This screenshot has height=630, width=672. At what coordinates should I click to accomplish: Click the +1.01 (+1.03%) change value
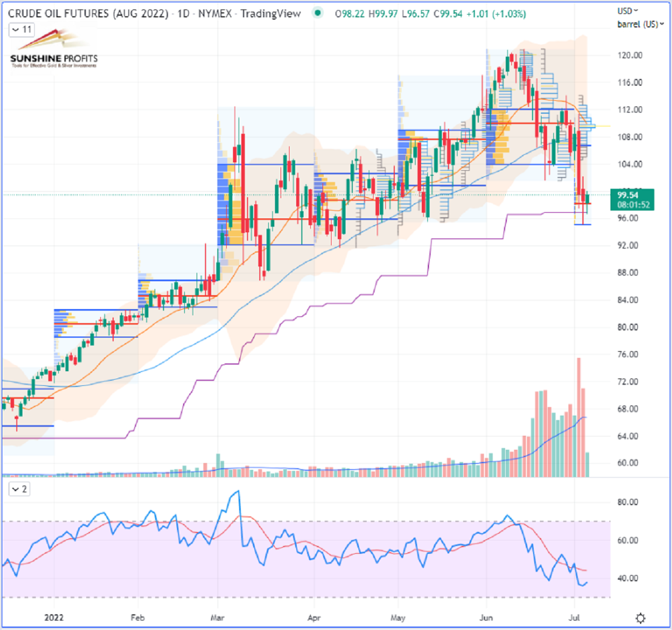point(496,13)
